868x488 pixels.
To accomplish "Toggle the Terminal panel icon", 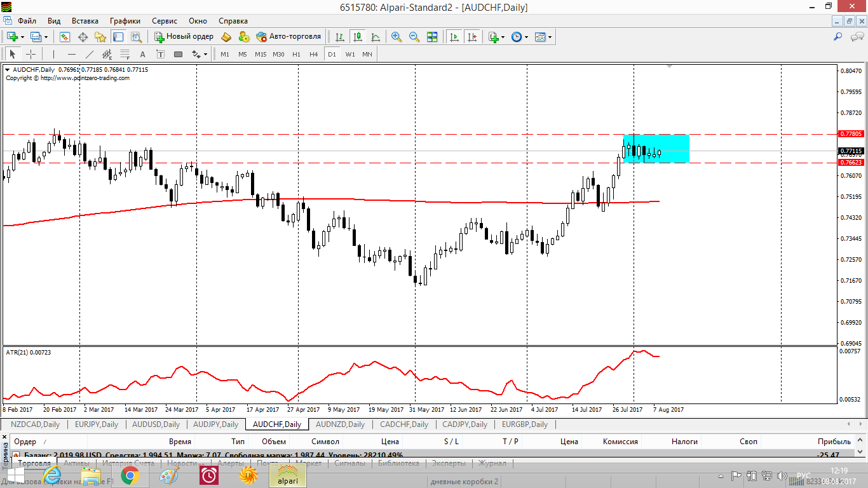I will (x=118, y=37).
